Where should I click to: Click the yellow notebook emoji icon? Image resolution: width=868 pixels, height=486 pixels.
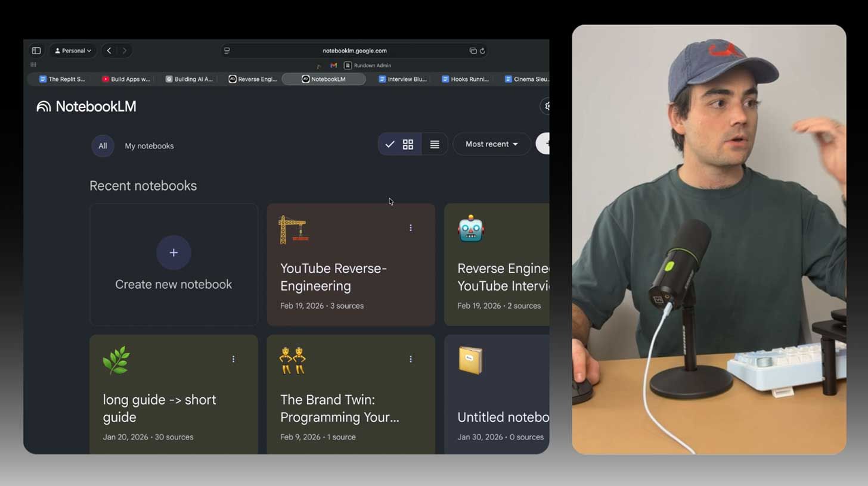point(470,361)
